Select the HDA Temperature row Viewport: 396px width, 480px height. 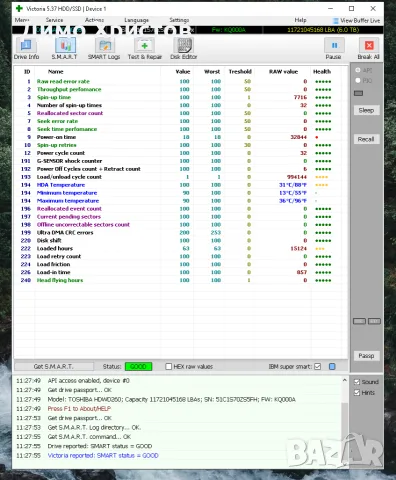[180, 185]
